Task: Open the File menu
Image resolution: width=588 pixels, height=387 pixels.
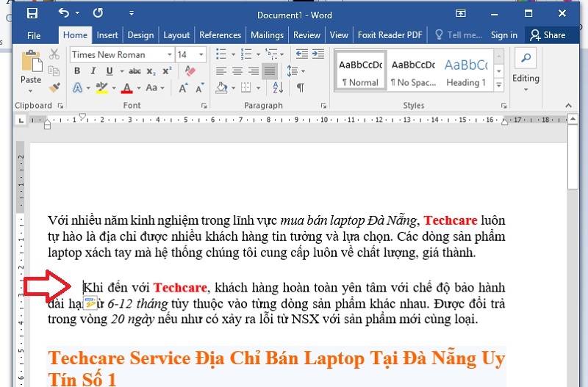Action: [x=34, y=35]
